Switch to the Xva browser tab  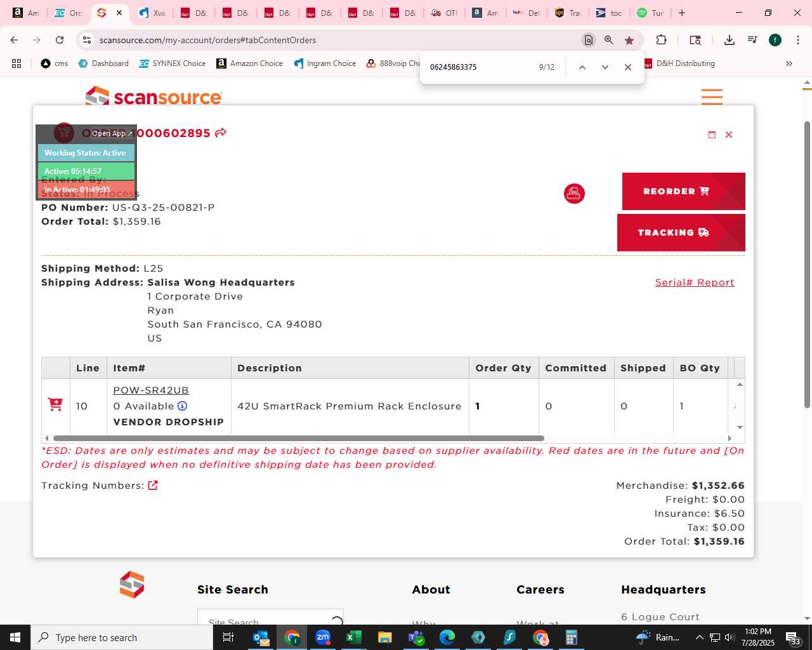coord(152,13)
